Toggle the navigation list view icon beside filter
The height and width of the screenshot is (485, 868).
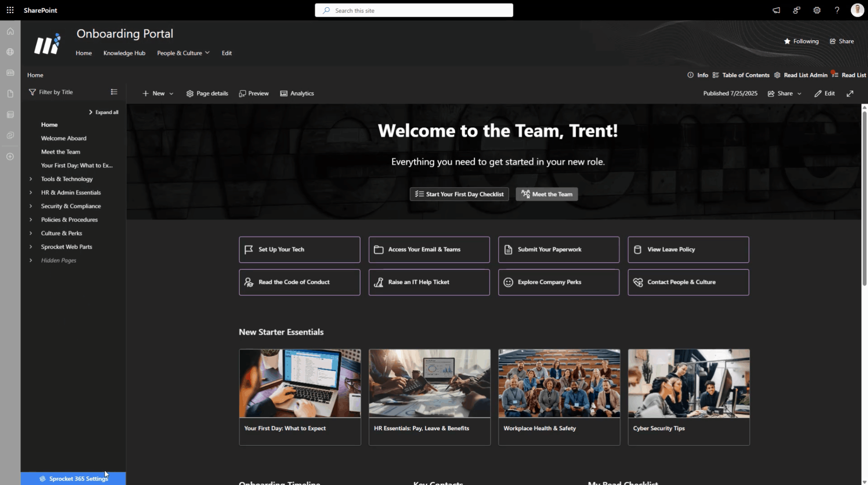[114, 92]
